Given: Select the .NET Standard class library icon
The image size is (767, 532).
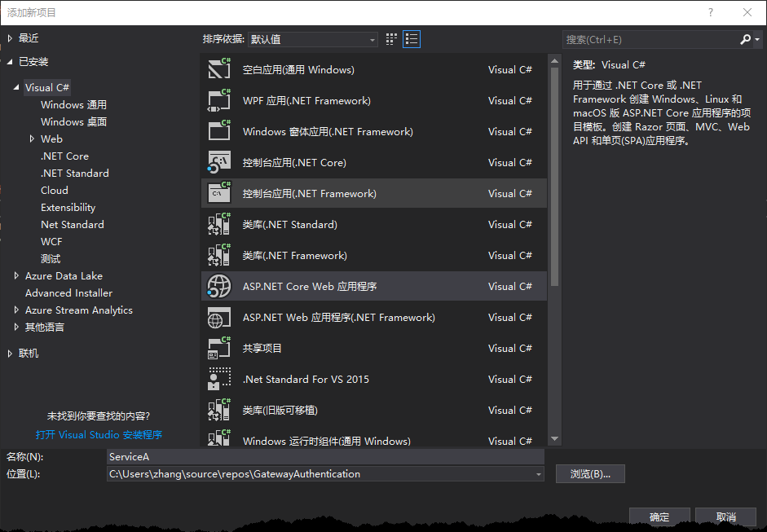Looking at the screenshot, I should 219,225.
